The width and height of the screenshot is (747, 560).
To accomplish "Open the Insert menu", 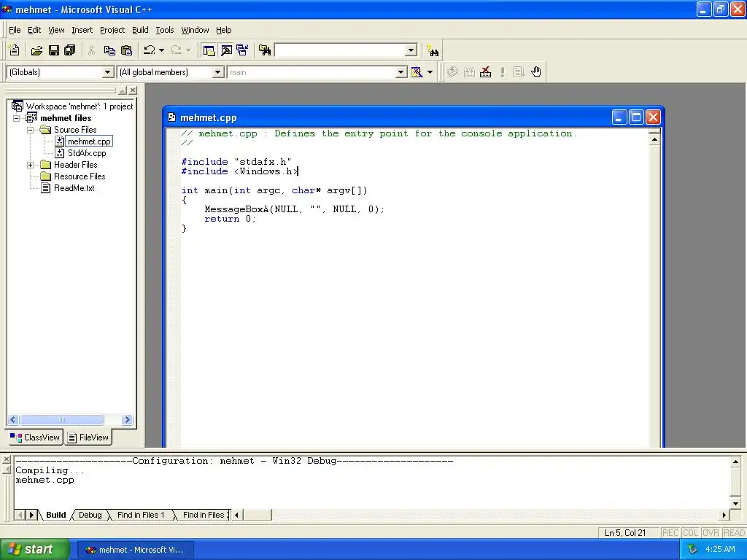I will (x=82, y=30).
